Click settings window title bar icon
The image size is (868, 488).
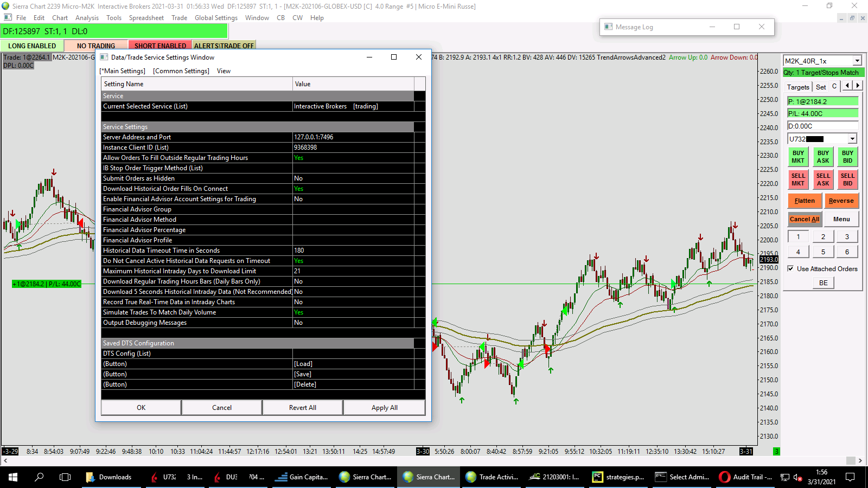coord(104,57)
